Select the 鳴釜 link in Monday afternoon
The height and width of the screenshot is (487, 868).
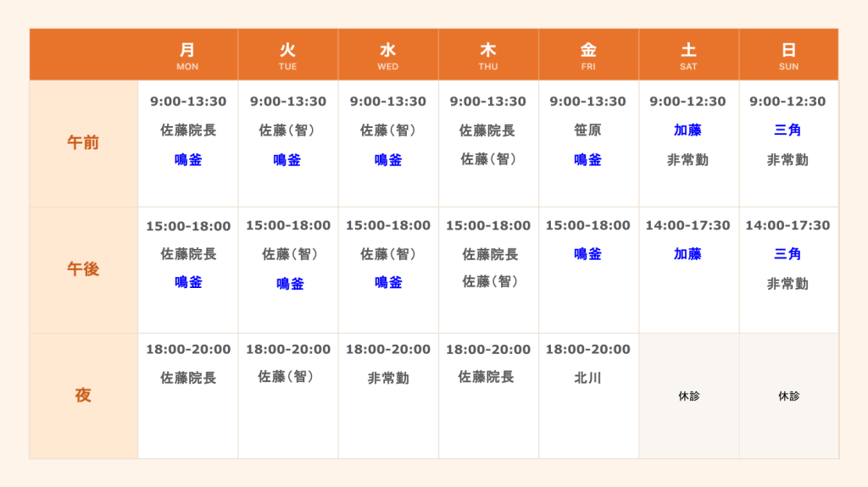188,282
